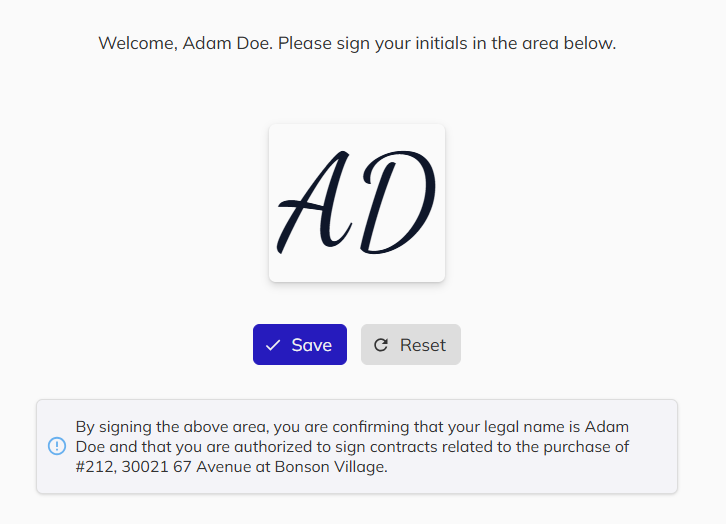Click the empty top-left corner of the signature pad

coord(283,137)
